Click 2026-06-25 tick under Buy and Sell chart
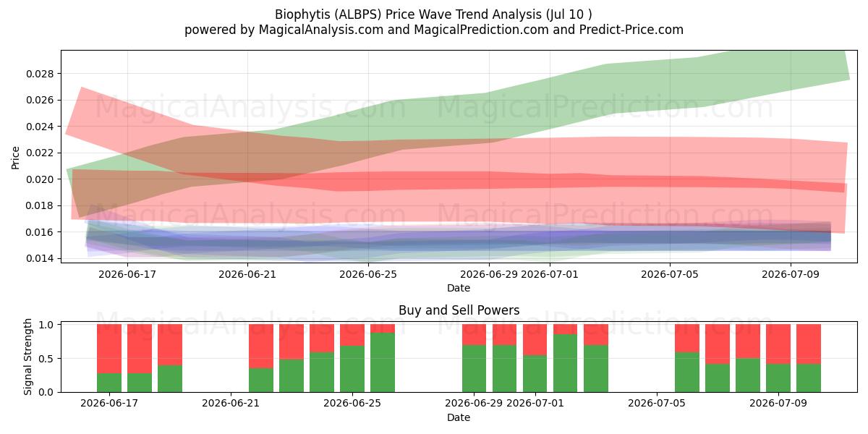The height and width of the screenshot is (434, 868). 352,404
